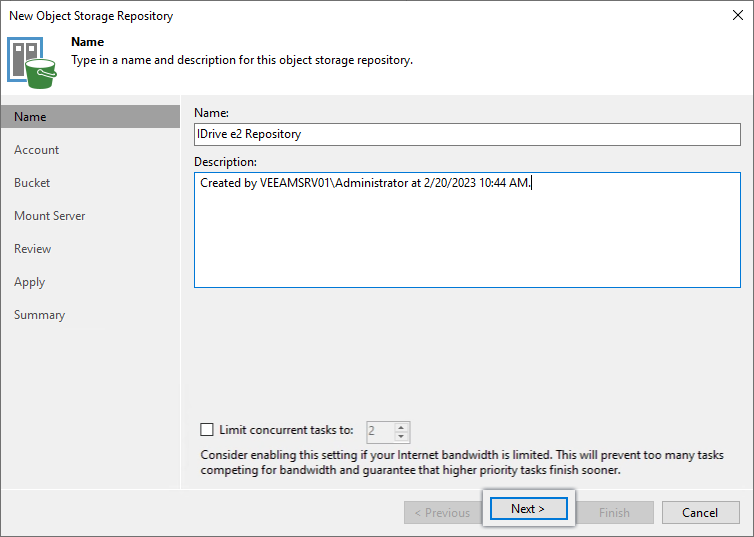
Task: Close the New Object Storage Repository dialog
Action: click(738, 15)
